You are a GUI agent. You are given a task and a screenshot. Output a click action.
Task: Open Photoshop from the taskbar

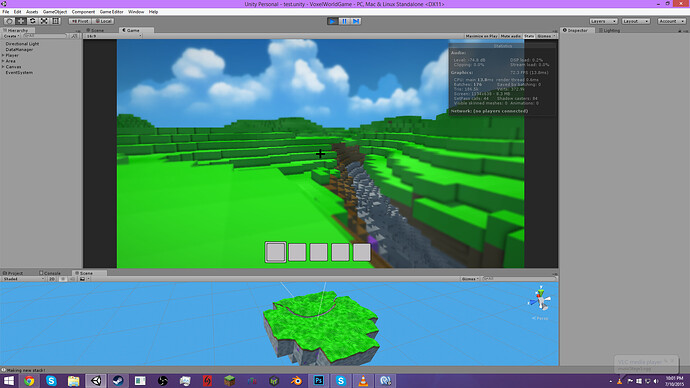pos(318,381)
